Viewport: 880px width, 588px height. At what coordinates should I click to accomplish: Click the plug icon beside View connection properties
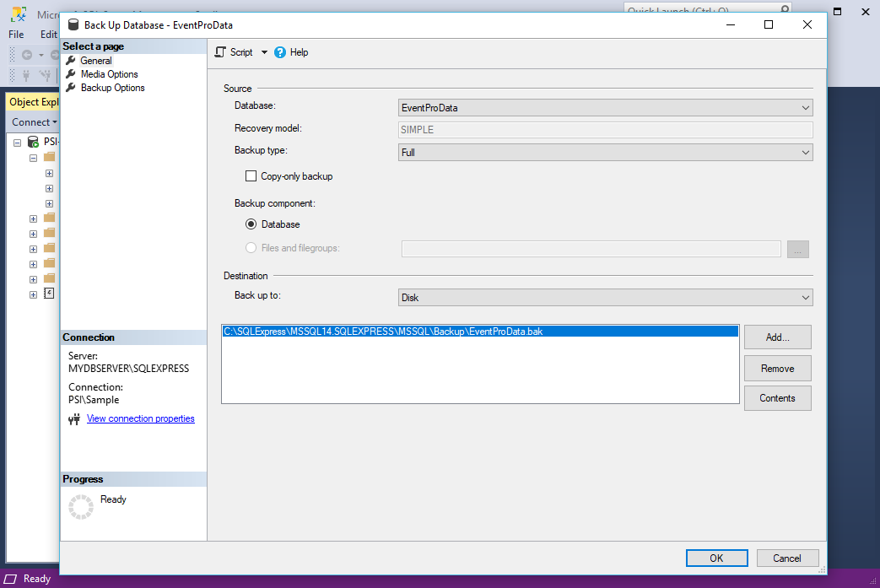tap(74, 419)
